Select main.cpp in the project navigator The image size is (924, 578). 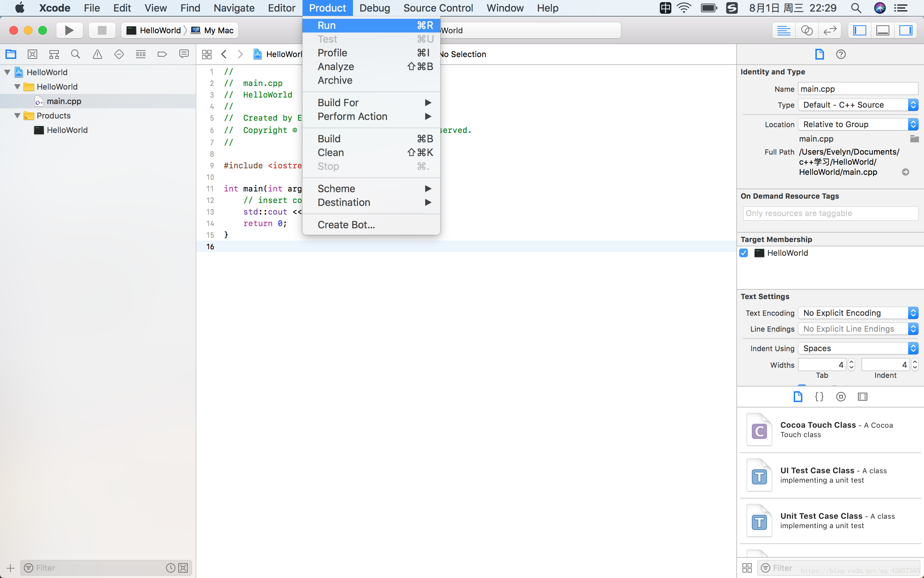[64, 101]
